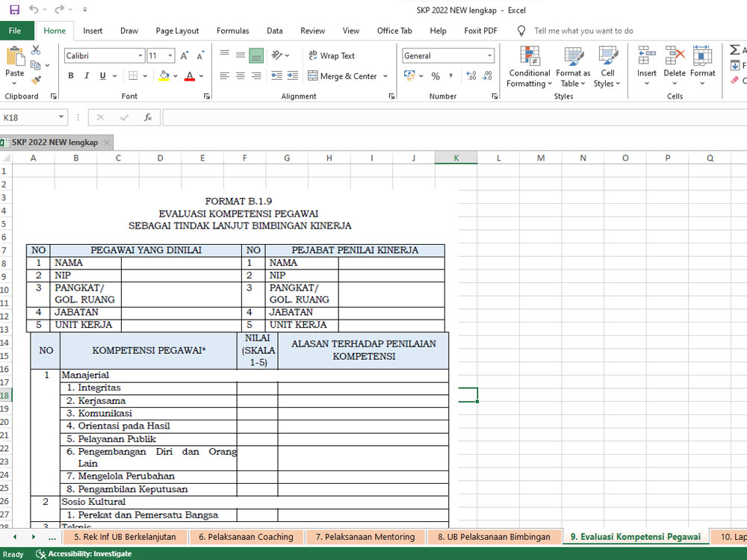The width and height of the screenshot is (747, 560).
Task: Open the Foxit PDF ribbon tab
Action: tap(480, 31)
